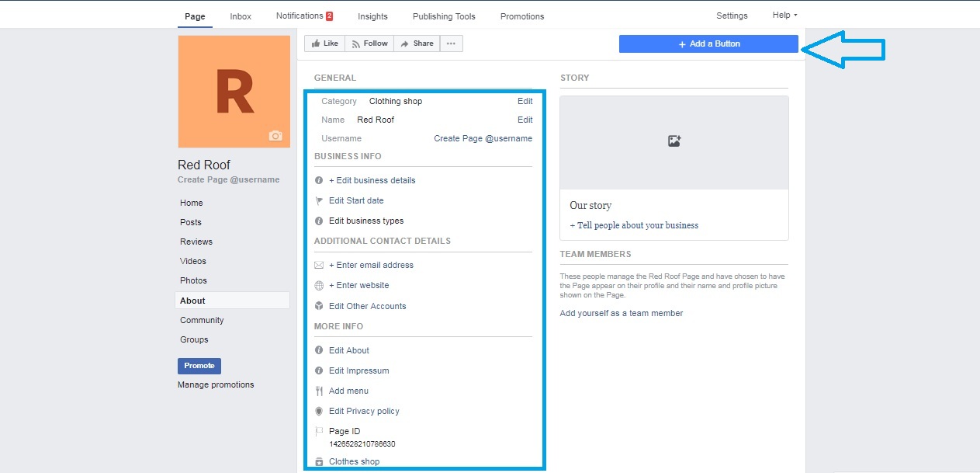
Task: Open the Inbox tab
Action: pyautogui.click(x=241, y=16)
